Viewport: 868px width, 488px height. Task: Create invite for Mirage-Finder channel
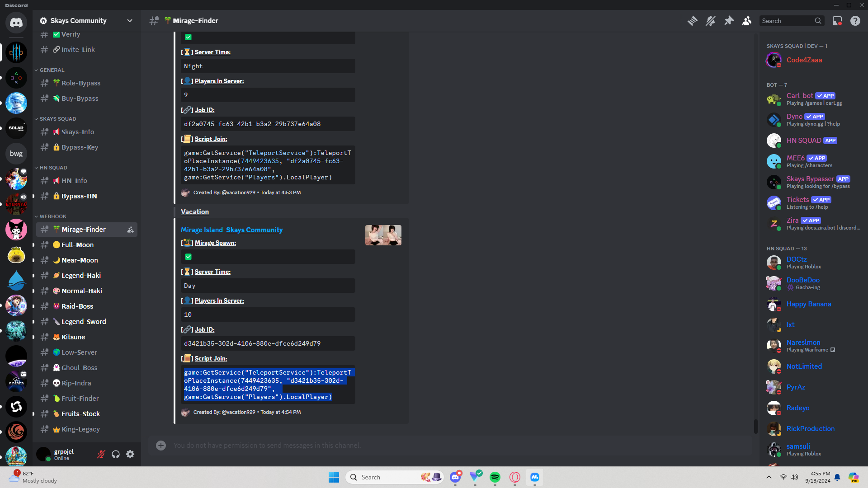point(130,230)
